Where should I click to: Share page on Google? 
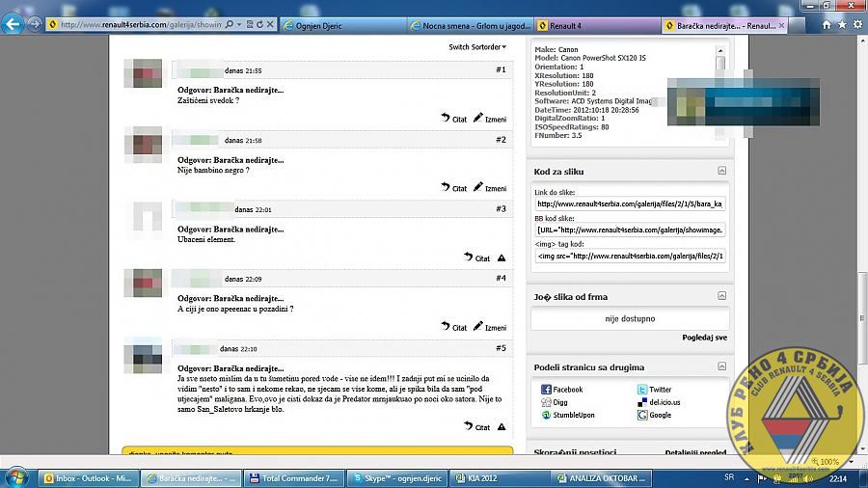(x=654, y=415)
